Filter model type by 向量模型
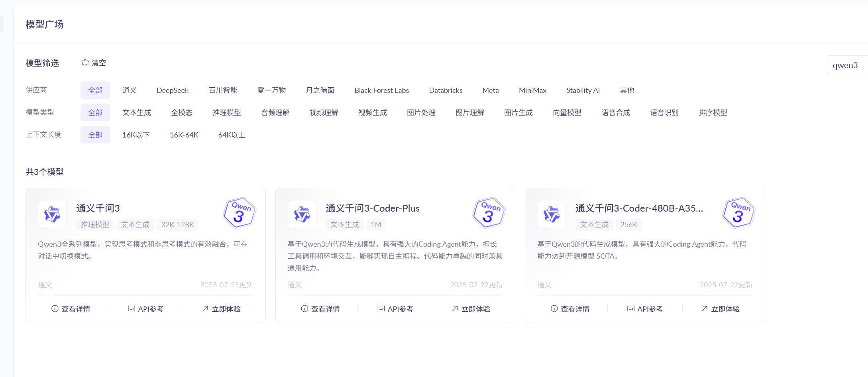This screenshot has width=868, height=377. [567, 112]
